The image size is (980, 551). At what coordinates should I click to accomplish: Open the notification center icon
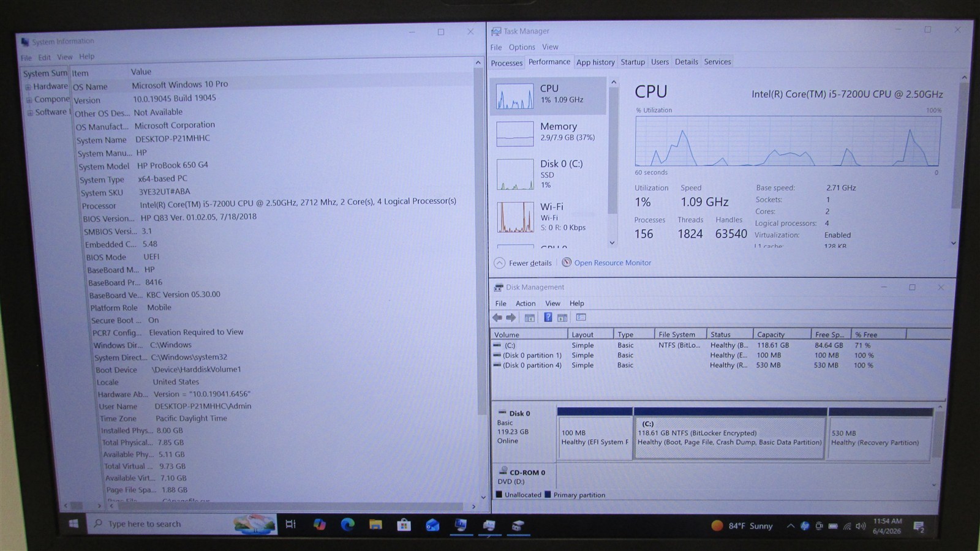point(919,527)
